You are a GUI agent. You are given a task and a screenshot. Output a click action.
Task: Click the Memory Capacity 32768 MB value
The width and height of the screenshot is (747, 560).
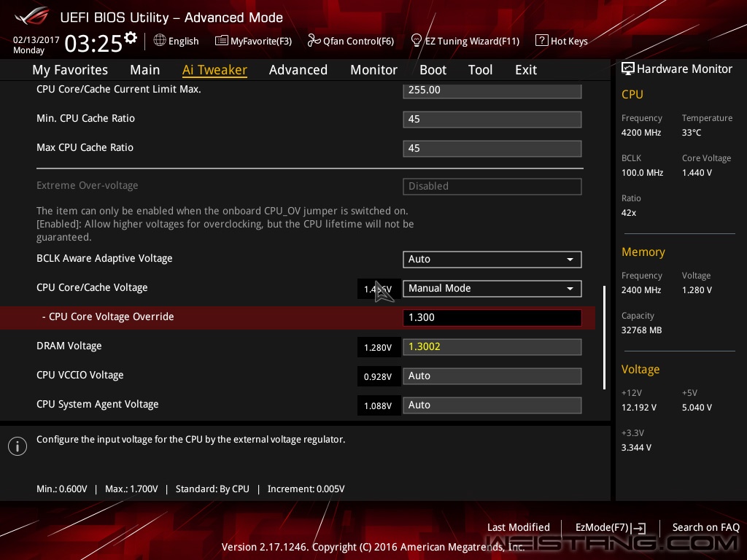(641, 330)
